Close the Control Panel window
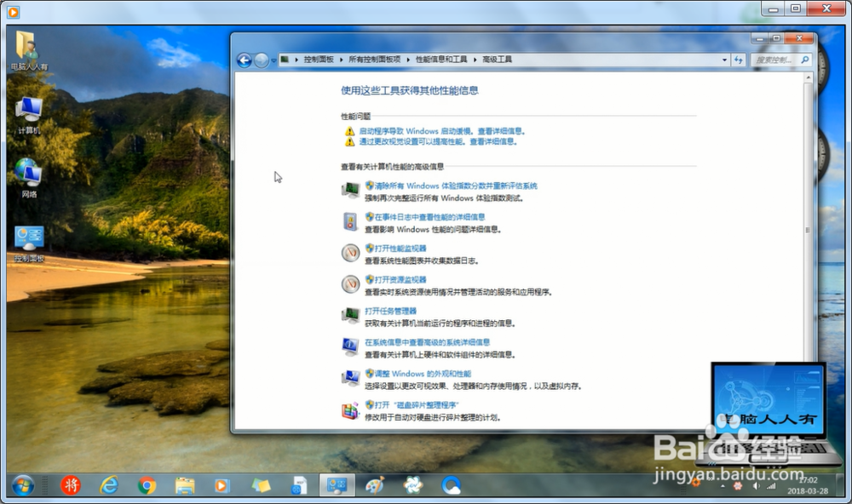 (799, 38)
